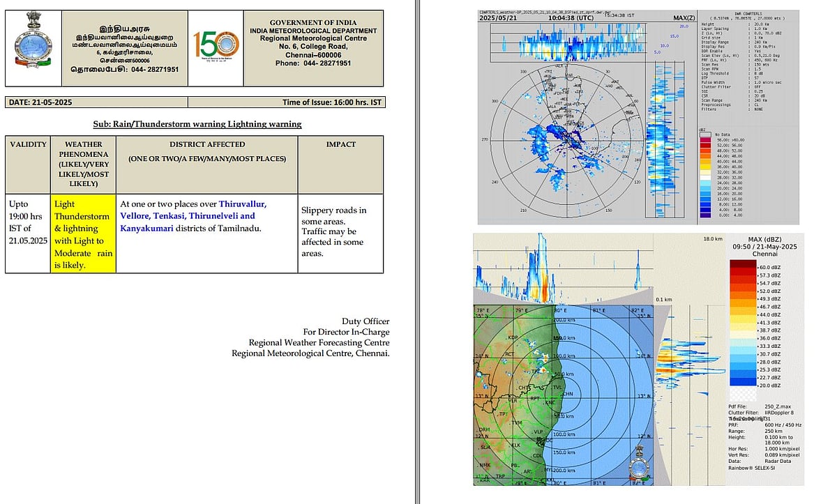Select the Thiruvallur district name
837x504 pixels.
242,204
